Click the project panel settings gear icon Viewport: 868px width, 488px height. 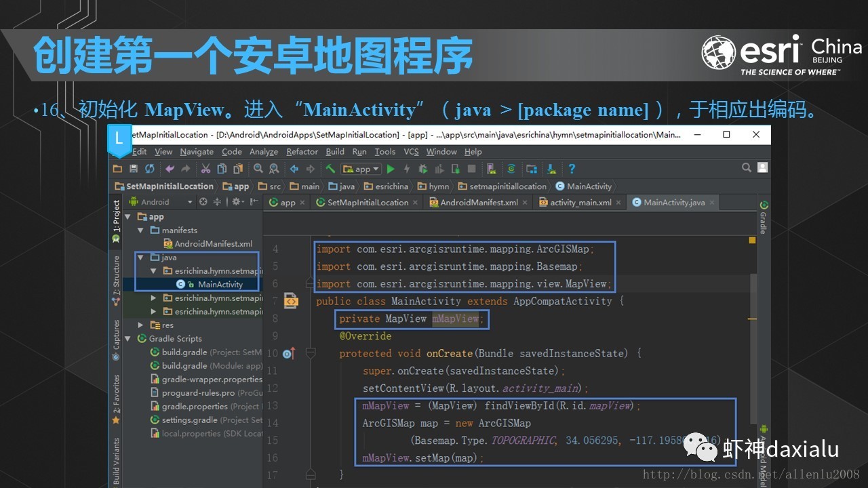pyautogui.click(x=237, y=202)
